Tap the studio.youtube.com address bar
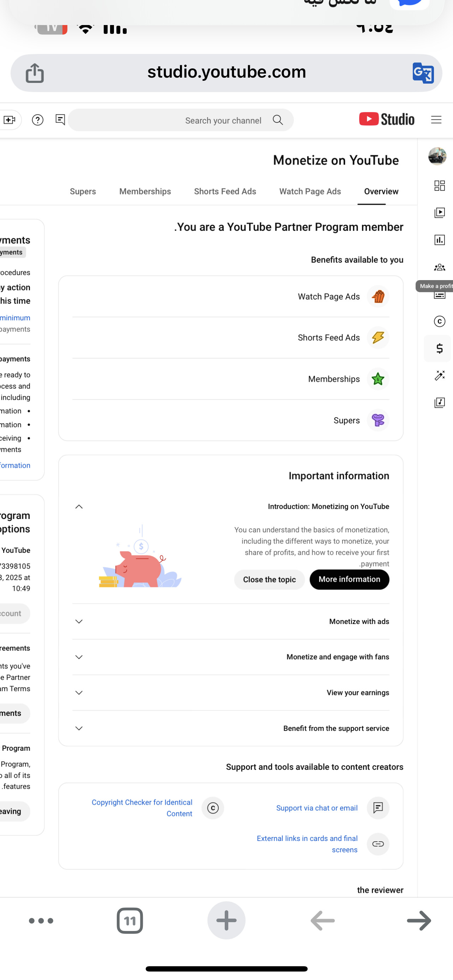Screen dimensions: 453x980 click(226, 73)
